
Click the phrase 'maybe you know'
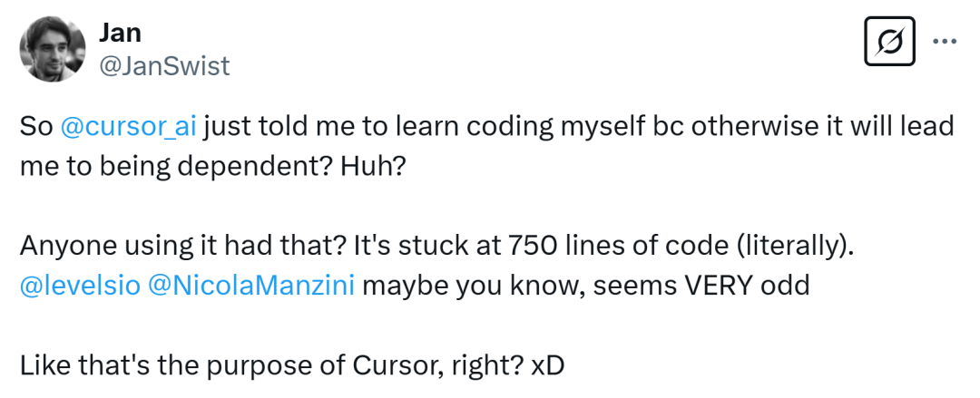[474, 286]
